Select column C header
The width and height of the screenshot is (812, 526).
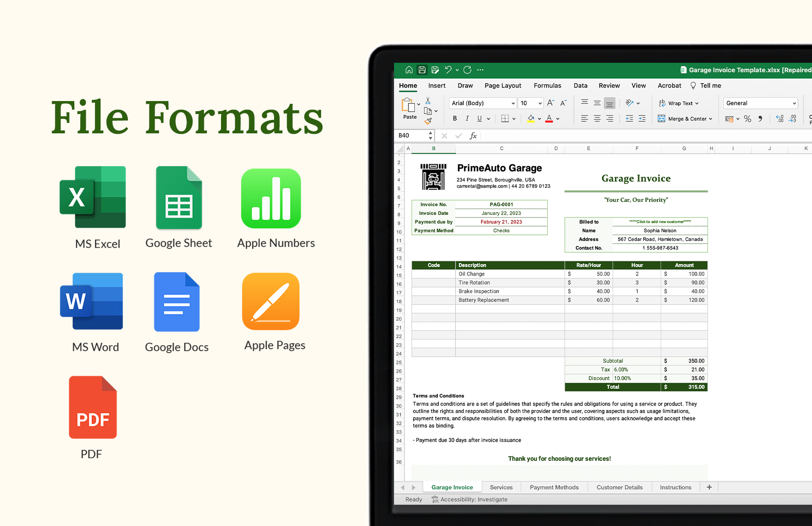(502, 149)
